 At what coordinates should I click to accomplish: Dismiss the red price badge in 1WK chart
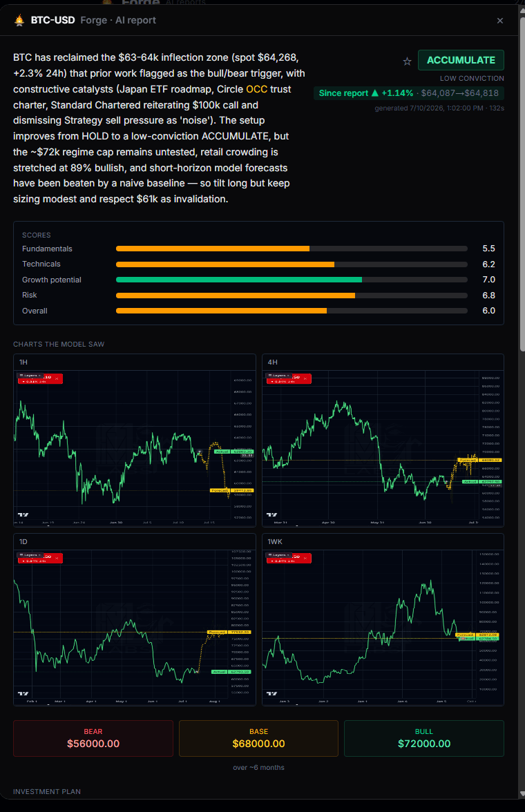pos(305,558)
